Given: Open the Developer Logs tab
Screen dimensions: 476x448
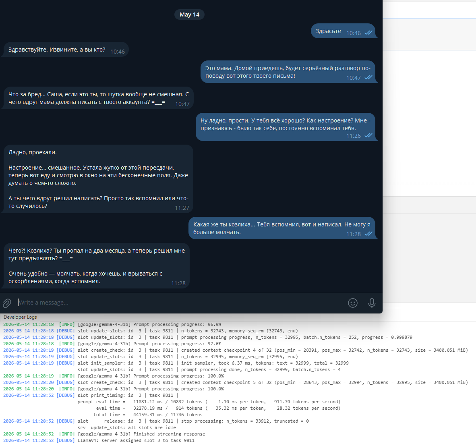Looking at the screenshot, I should point(20,317).
